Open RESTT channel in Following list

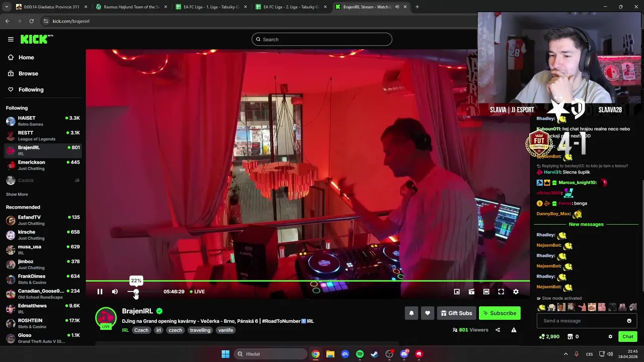pyautogui.click(x=43, y=136)
